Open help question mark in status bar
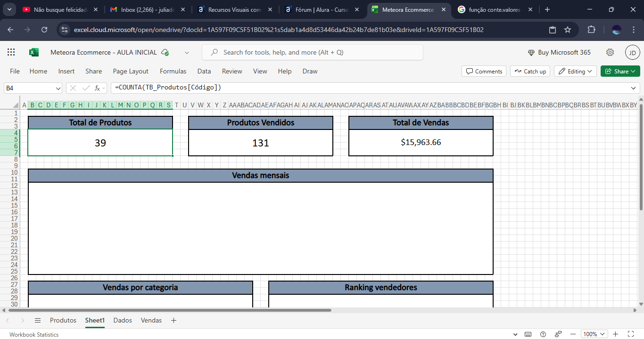The image size is (644, 339). click(x=543, y=334)
